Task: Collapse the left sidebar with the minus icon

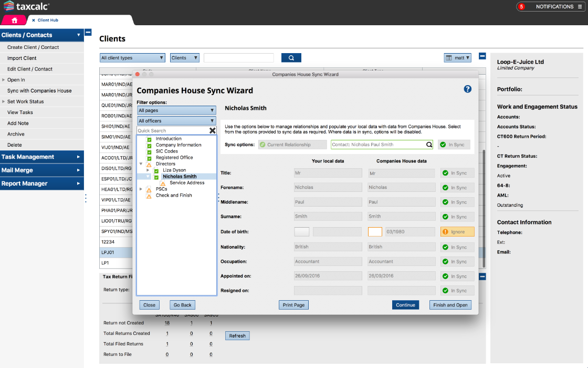Action: (88, 32)
